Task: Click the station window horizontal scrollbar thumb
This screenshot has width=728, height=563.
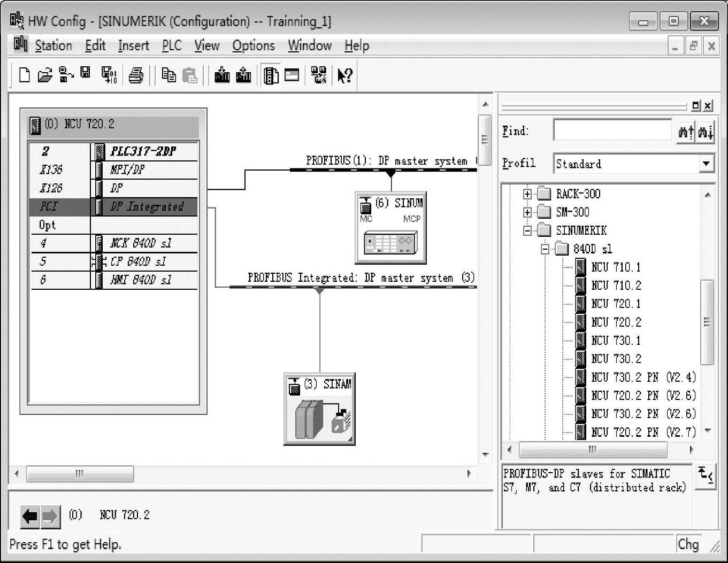Action: [80, 474]
